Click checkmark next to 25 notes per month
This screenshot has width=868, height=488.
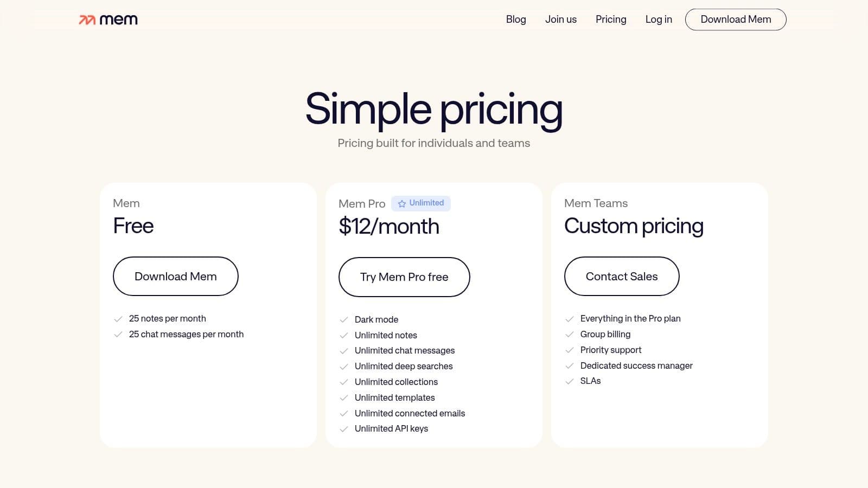point(118,319)
